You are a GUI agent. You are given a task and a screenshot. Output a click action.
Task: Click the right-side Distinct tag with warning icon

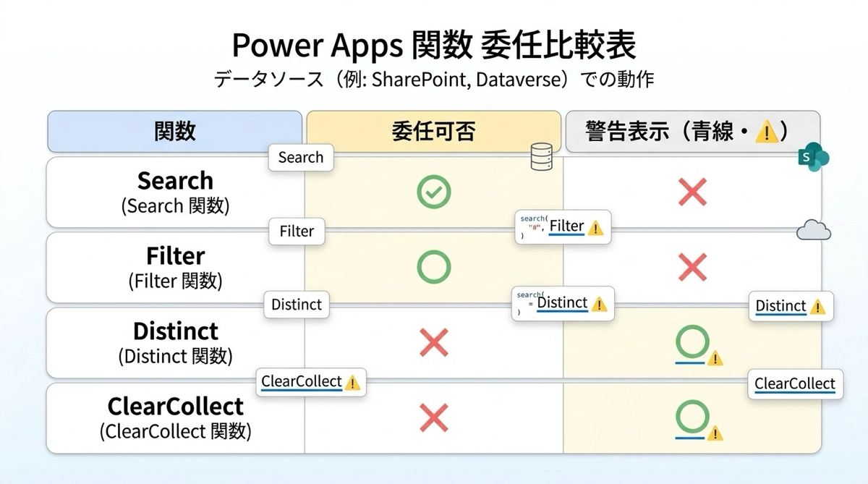click(791, 306)
